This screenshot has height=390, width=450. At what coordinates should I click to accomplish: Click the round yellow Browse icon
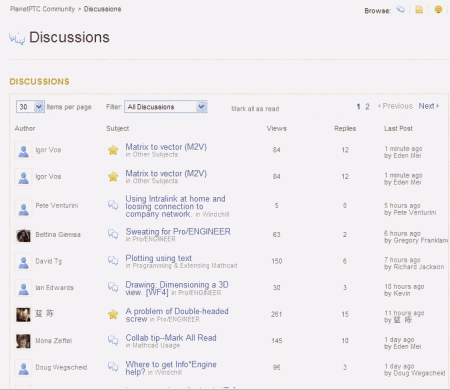[438, 10]
